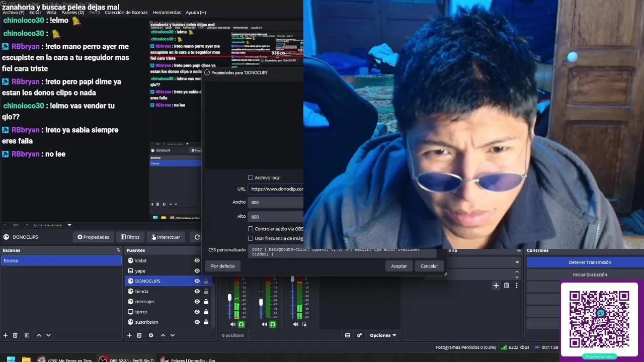Zoom out the preview with minus icon
The width and height of the screenshot is (644, 362).
point(5,225)
